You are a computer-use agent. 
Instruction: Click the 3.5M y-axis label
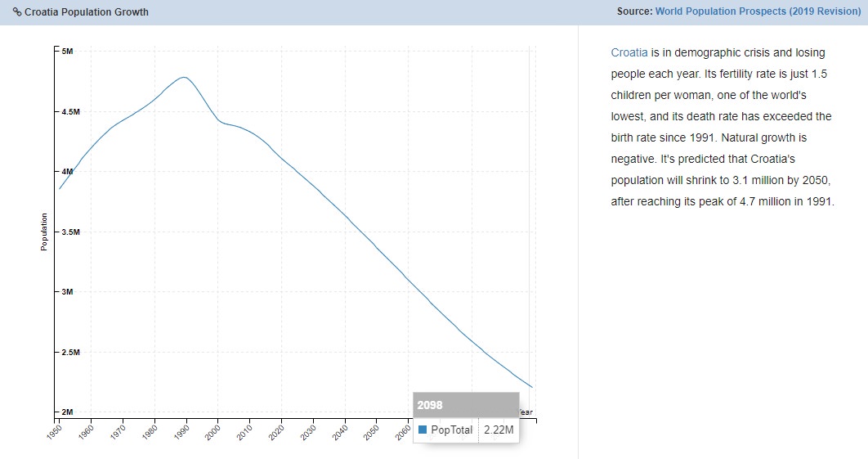(x=70, y=232)
